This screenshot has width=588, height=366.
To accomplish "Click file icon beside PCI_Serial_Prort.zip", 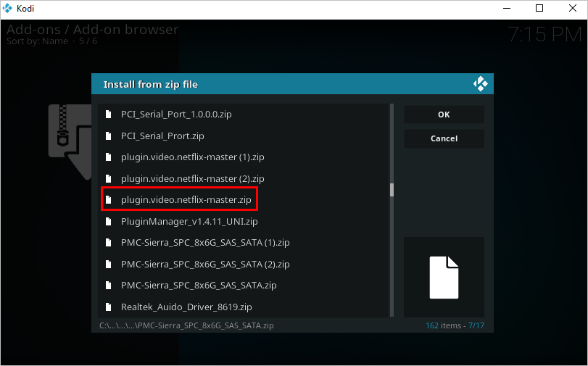I will click(x=108, y=136).
